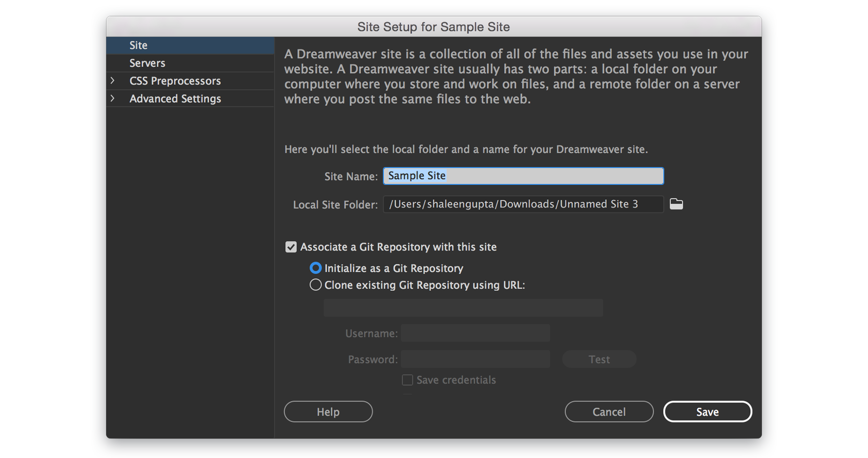Open the folder browser for Local Site Folder
Image resolution: width=868 pixels, height=458 pixels.
click(x=676, y=204)
